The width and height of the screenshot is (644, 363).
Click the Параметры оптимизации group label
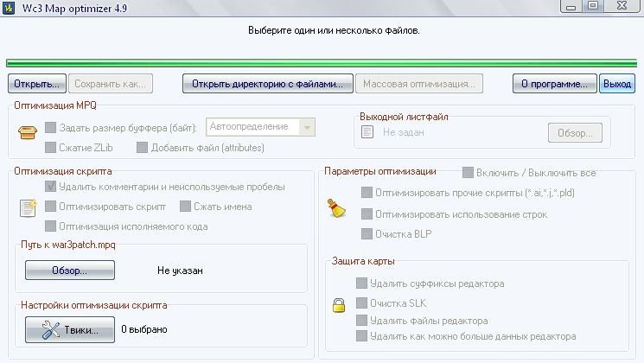pyautogui.click(x=380, y=171)
